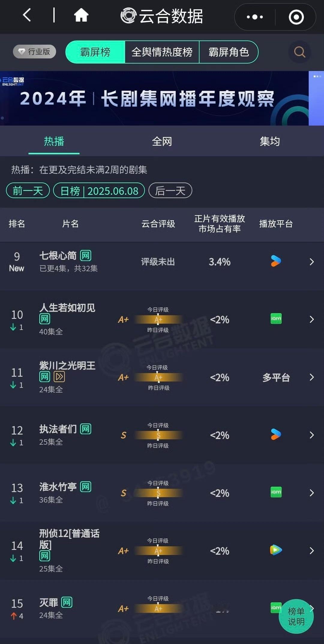Switch to 集均 tab
The image size is (324, 644).
(270, 141)
